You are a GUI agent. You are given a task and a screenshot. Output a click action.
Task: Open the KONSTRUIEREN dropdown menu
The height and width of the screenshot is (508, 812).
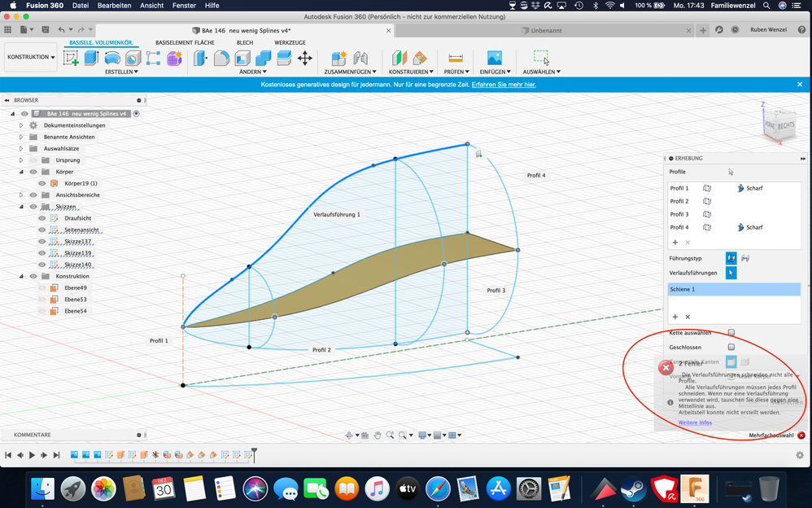click(x=411, y=72)
